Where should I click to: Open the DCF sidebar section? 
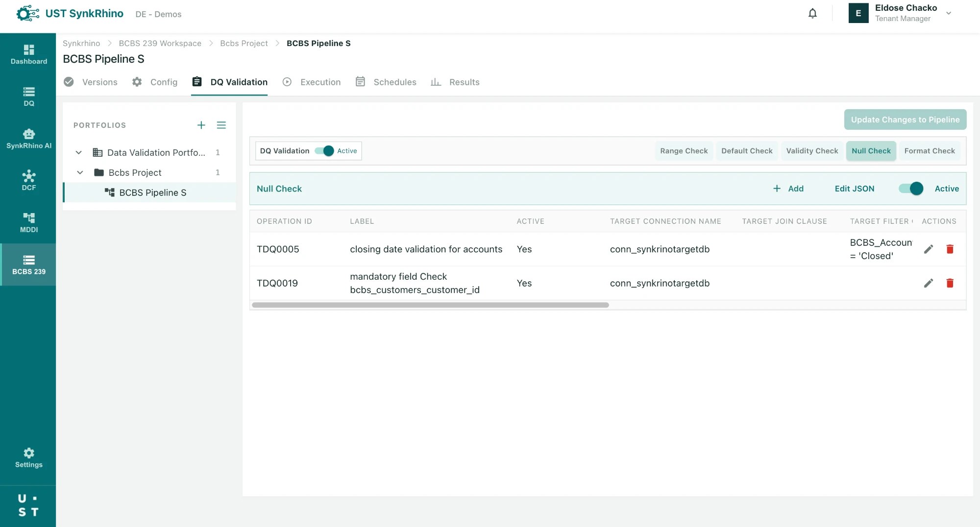28,180
